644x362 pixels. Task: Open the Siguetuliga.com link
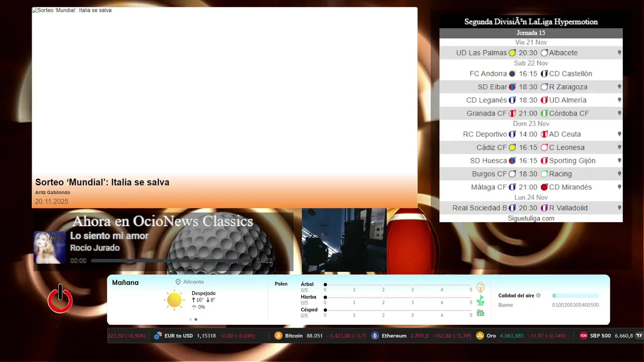point(531,218)
